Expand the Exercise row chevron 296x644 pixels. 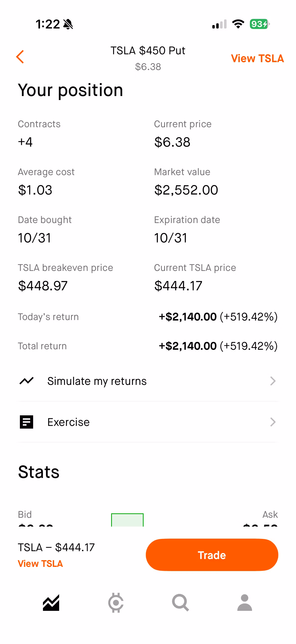tap(273, 422)
